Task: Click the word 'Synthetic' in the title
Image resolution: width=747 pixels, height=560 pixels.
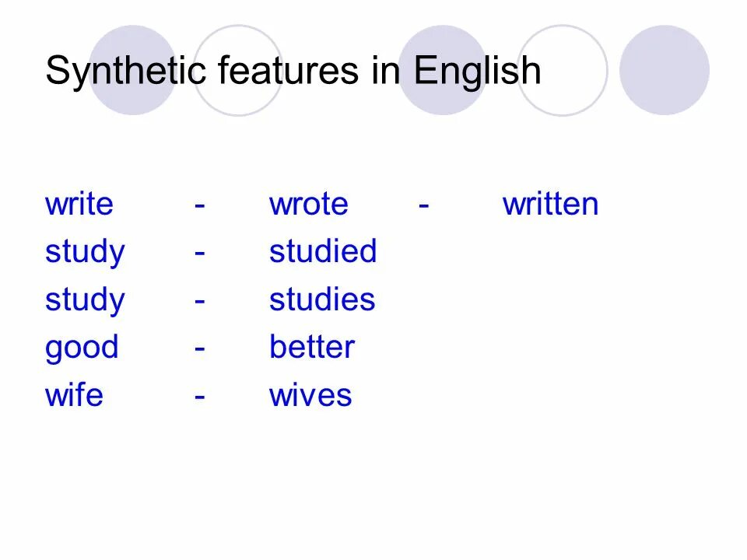Action: (x=126, y=71)
